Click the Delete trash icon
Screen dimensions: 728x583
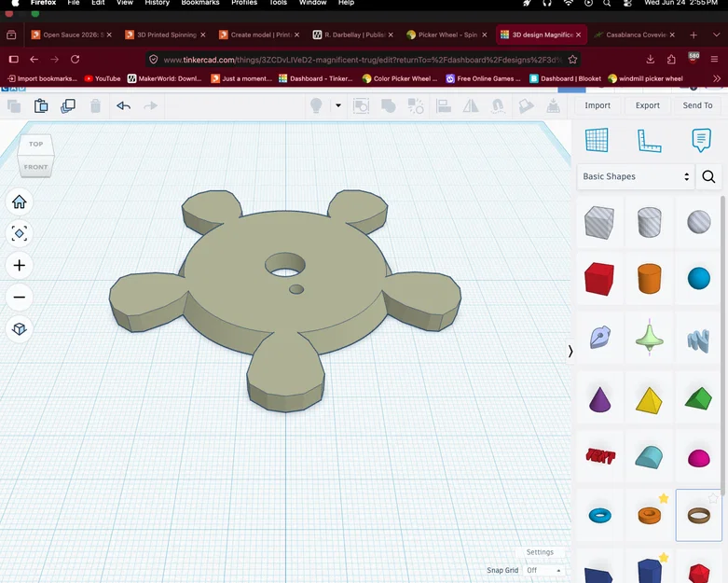pos(95,106)
